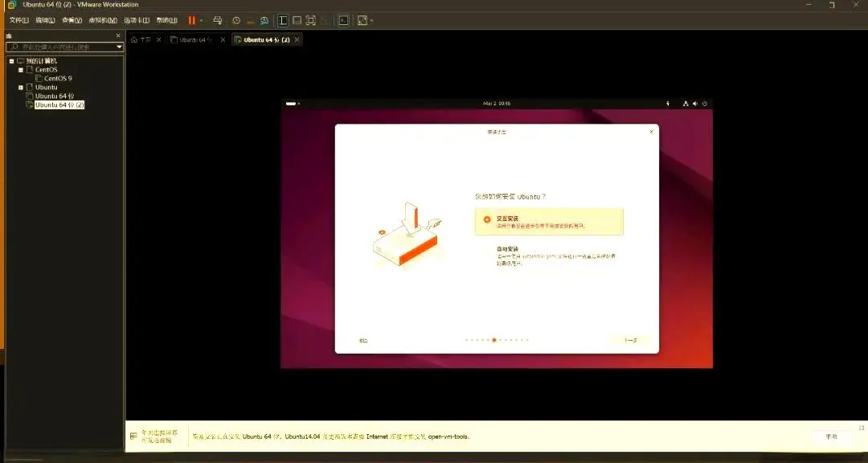
Task: Select Ubuntu 64 位 (2) in library tree
Action: click(x=59, y=104)
